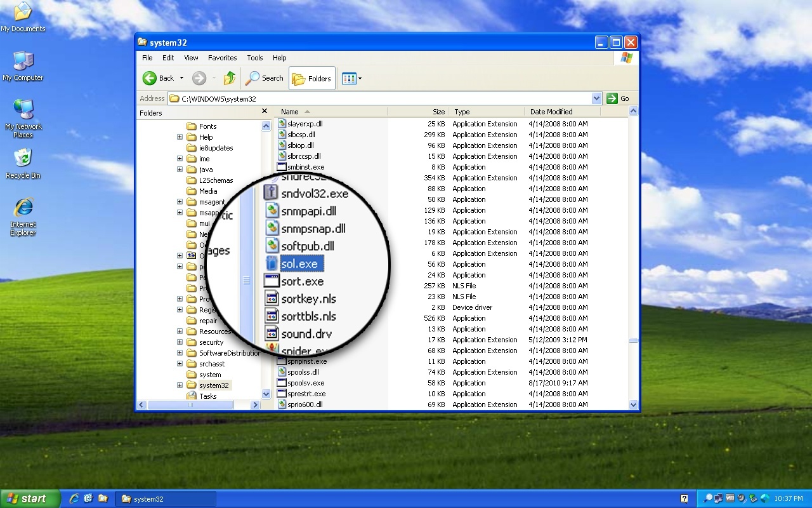Sort by Name column header
Image resolution: width=812 pixels, height=508 pixels.
click(x=331, y=112)
